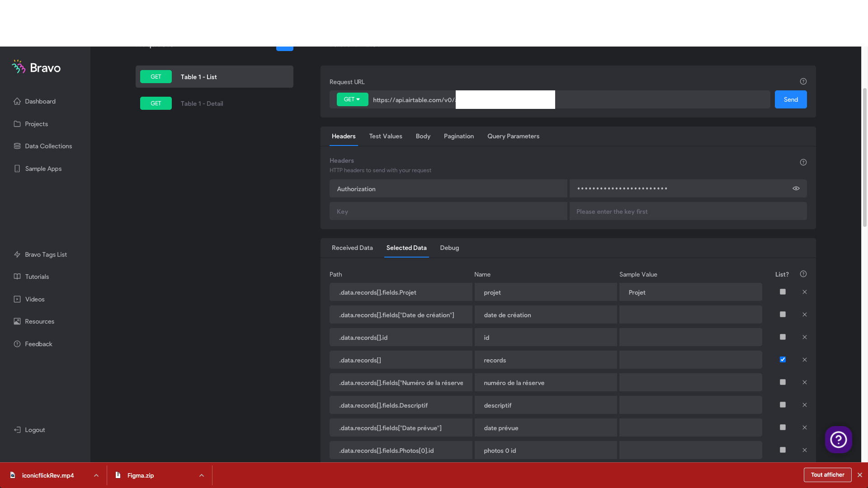This screenshot has width=868, height=488.
Task: Open the Query Parameters tab
Action: pyautogui.click(x=513, y=136)
